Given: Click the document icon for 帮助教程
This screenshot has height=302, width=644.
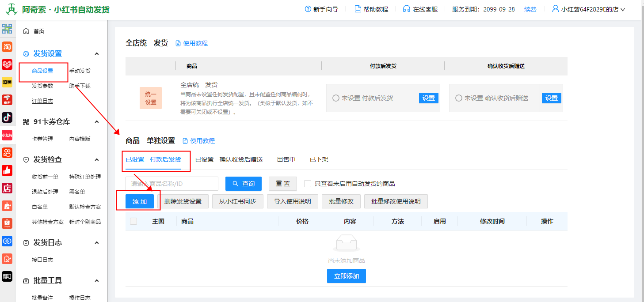Looking at the screenshot, I should pos(358,9).
